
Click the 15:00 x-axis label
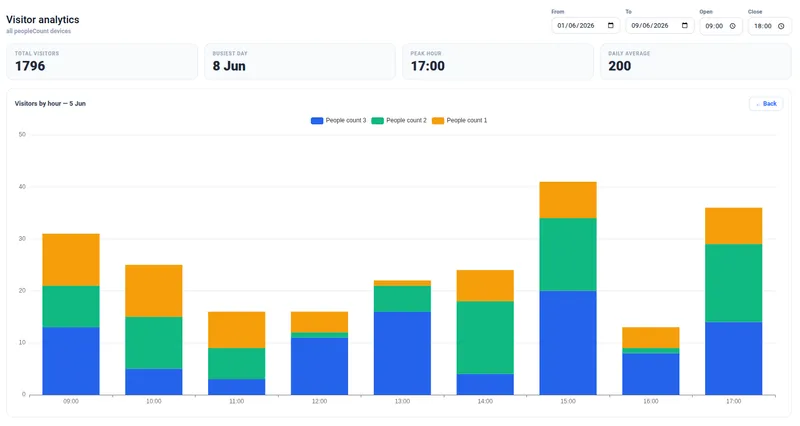pyautogui.click(x=568, y=402)
